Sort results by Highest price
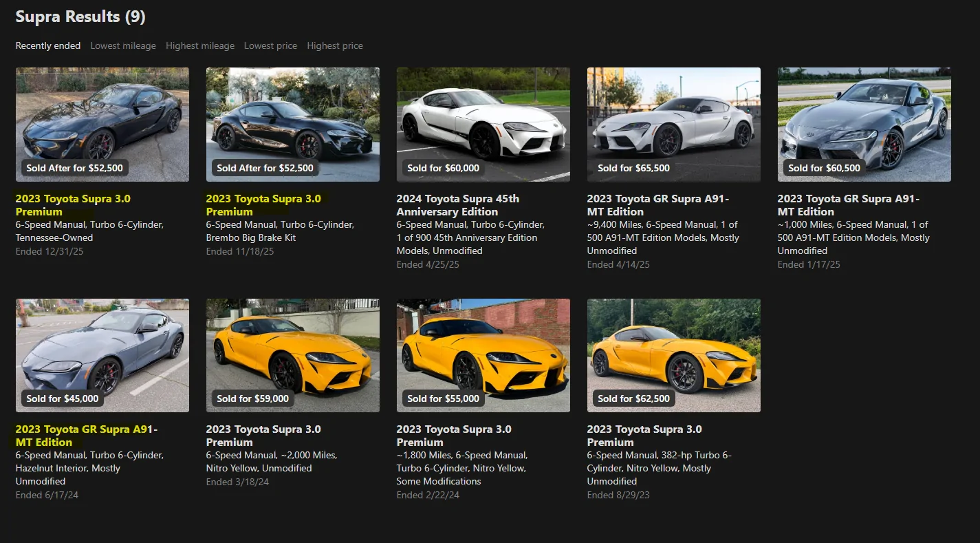Screen dimensions: 980x543 click(335, 45)
